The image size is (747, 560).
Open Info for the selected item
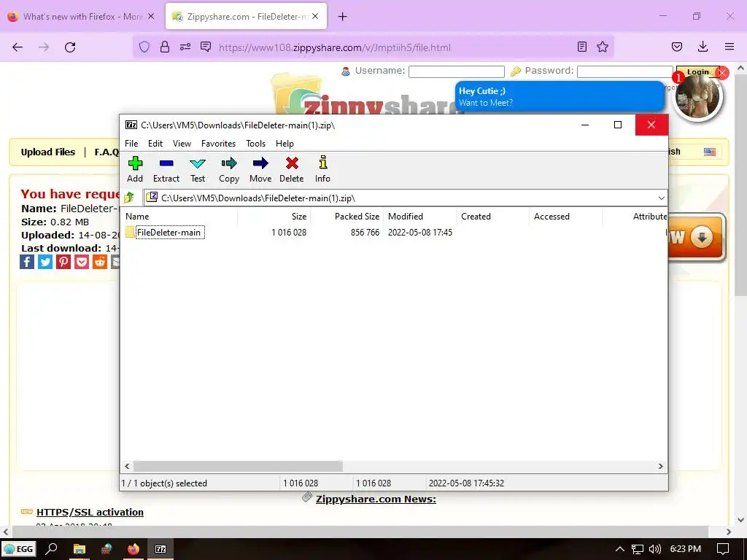(322, 169)
